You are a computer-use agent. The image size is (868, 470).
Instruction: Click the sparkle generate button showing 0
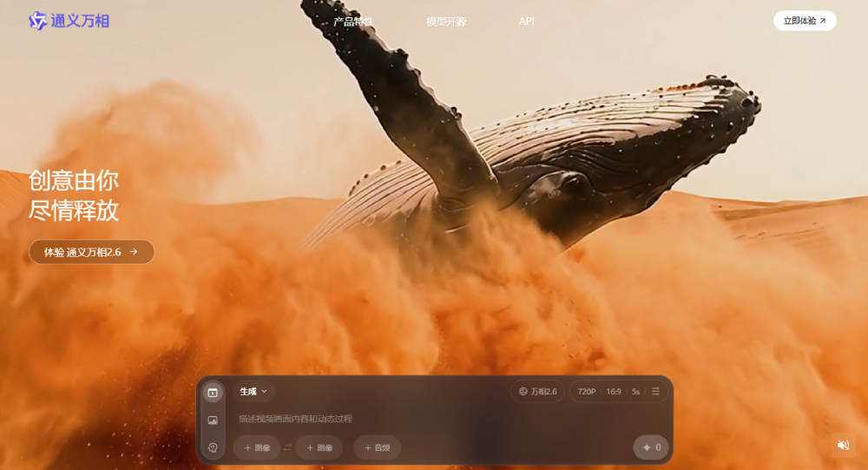(x=651, y=447)
